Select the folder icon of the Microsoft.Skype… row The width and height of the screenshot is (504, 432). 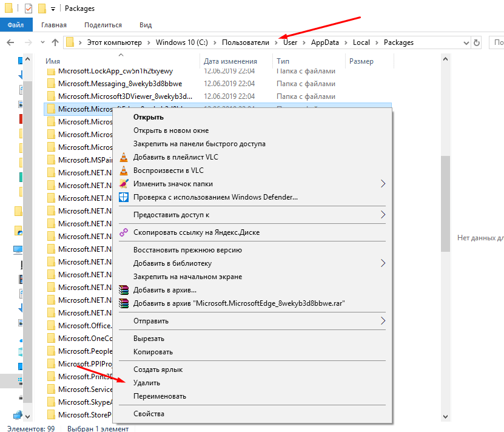point(51,402)
